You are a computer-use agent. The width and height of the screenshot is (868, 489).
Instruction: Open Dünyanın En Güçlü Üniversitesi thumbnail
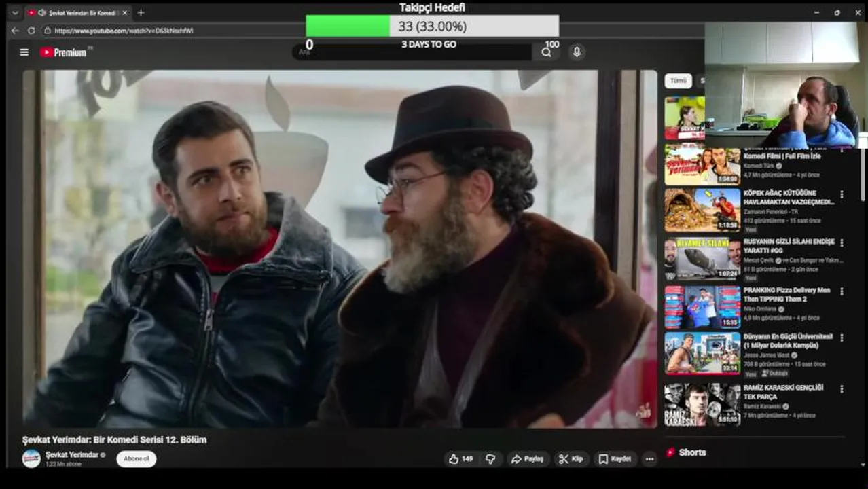702,353
